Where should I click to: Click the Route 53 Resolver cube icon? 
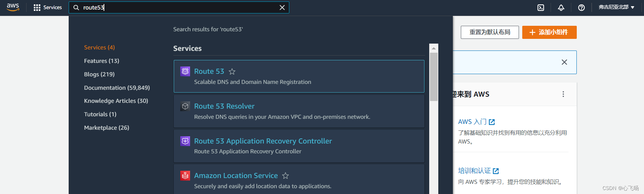click(x=185, y=106)
